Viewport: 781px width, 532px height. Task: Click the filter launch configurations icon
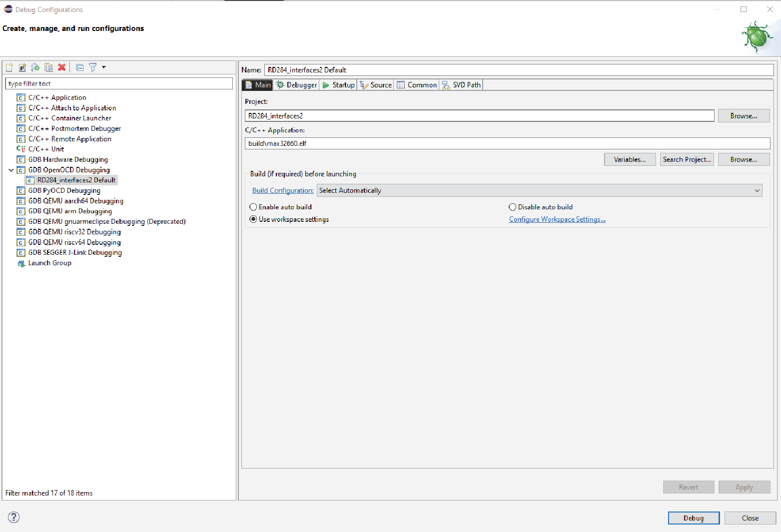point(92,67)
